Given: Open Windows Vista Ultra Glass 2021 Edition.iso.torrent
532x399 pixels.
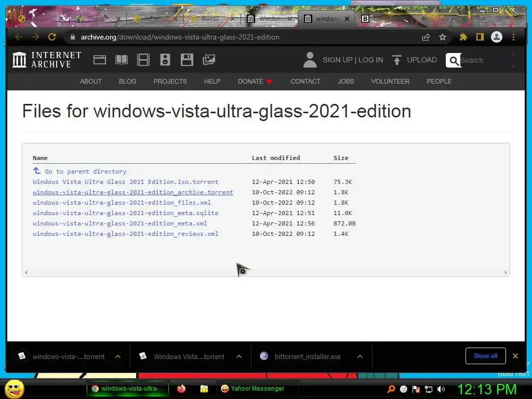Looking at the screenshot, I should 126,182.
